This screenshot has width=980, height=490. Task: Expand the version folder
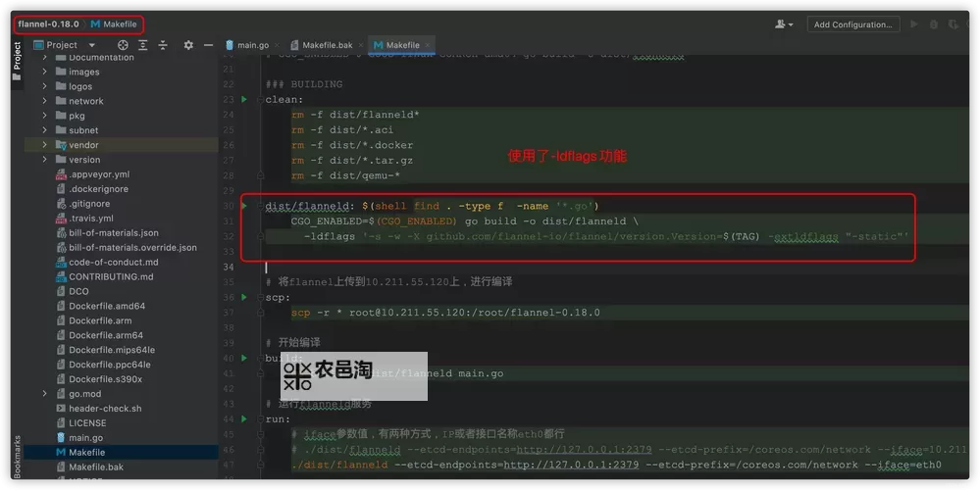pyautogui.click(x=44, y=159)
